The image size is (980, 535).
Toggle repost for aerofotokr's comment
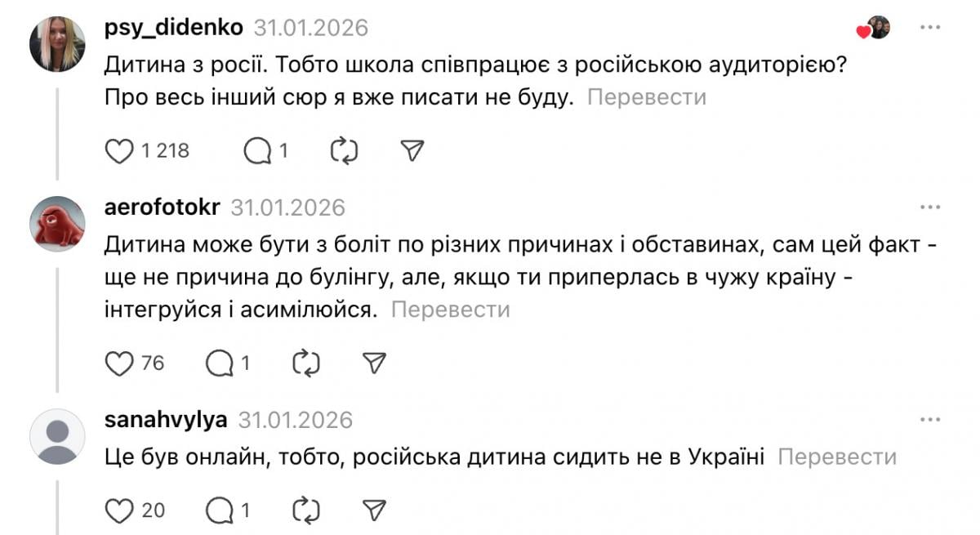tap(306, 362)
